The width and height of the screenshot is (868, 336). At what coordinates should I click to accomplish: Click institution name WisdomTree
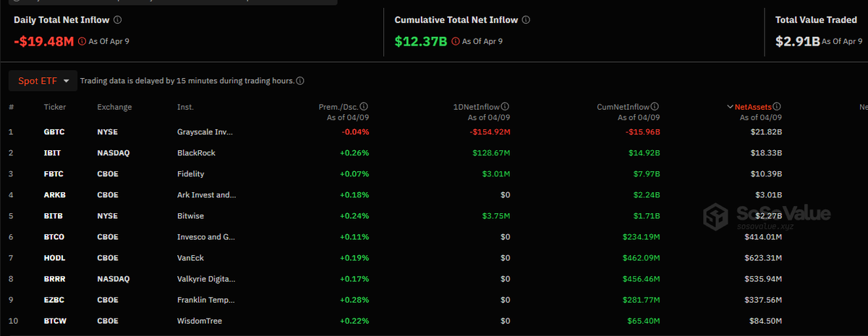(200, 321)
